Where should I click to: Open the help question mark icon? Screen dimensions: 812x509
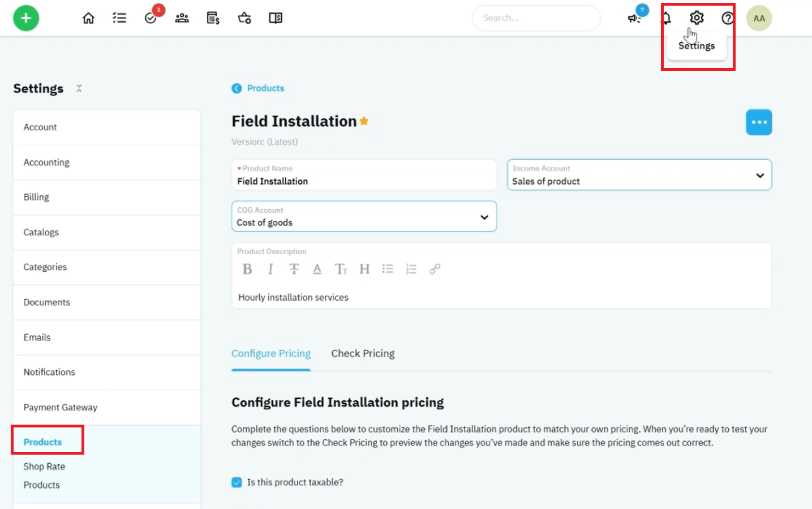point(728,18)
